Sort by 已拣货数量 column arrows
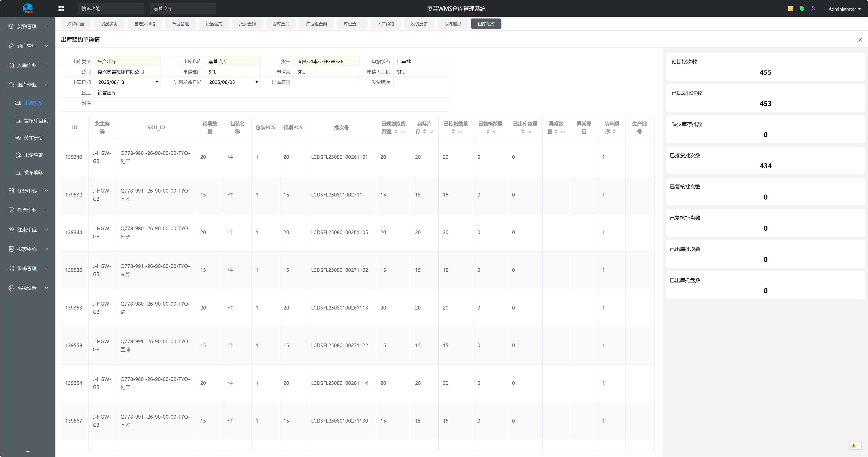 click(x=453, y=132)
